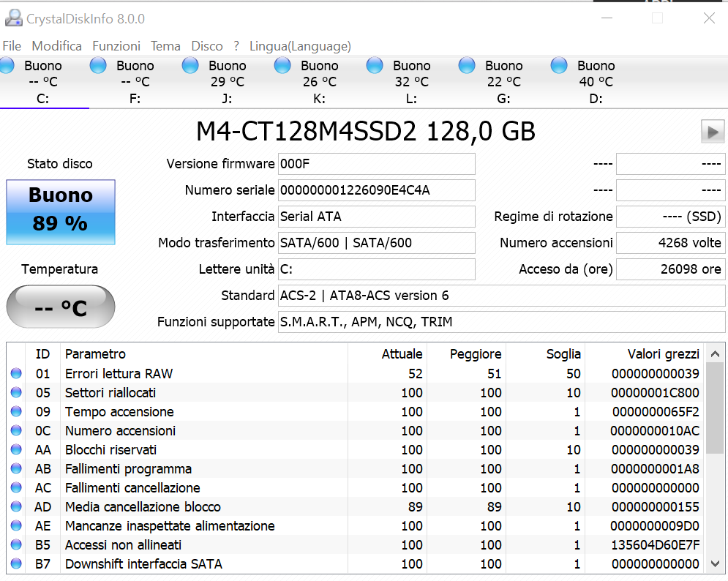The height and width of the screenshot is (581, 728).
Task: Open the Disco menu
Action: coord(207,46)
